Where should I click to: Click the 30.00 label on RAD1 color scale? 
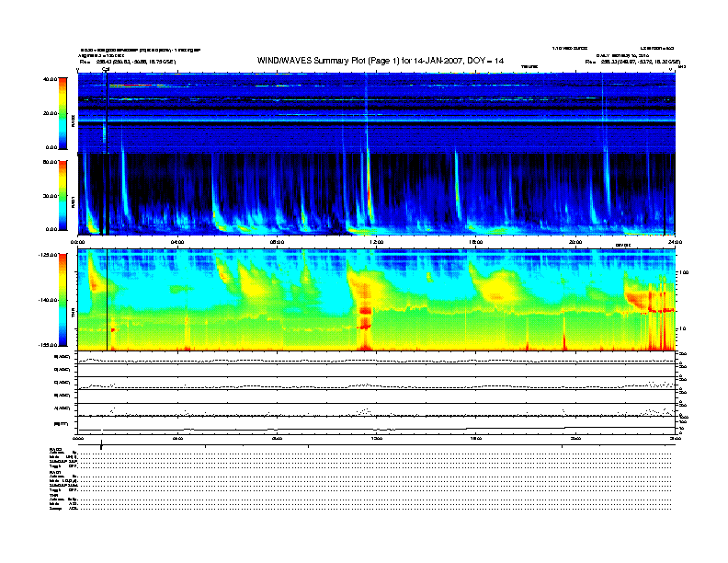pos(50,196)
